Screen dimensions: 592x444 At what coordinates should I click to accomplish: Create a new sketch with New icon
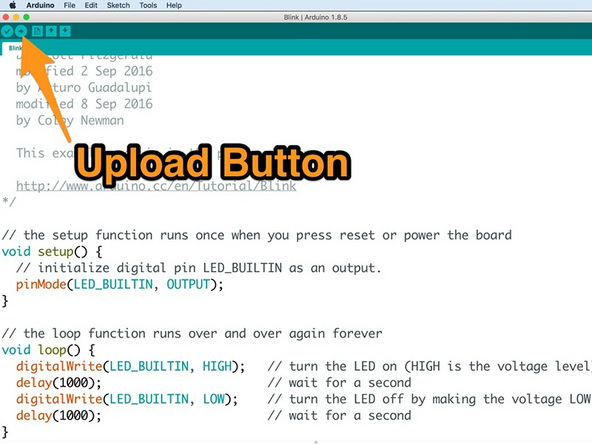pos(37,31)
